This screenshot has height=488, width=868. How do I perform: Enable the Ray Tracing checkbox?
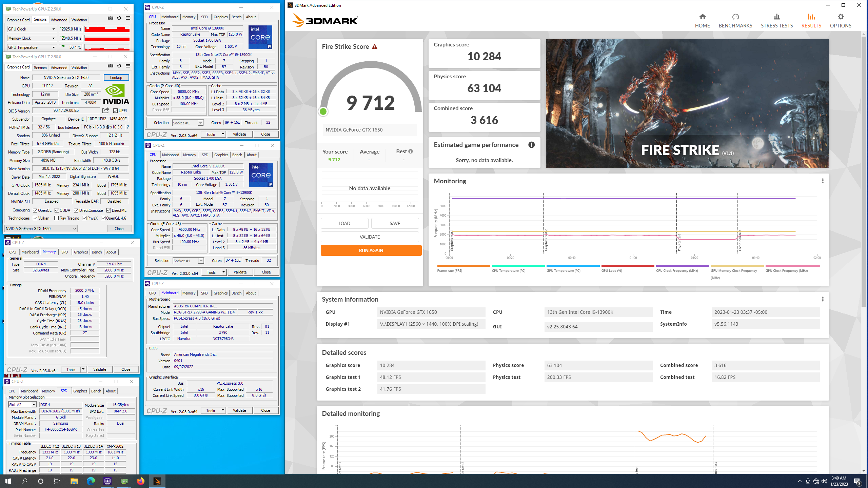coord(57,218)
